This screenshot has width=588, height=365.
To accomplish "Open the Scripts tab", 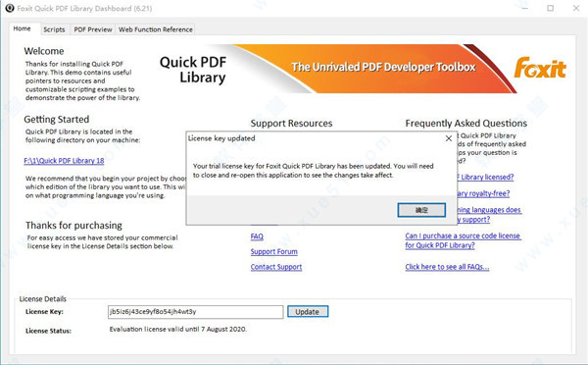I will pos(54,29).
